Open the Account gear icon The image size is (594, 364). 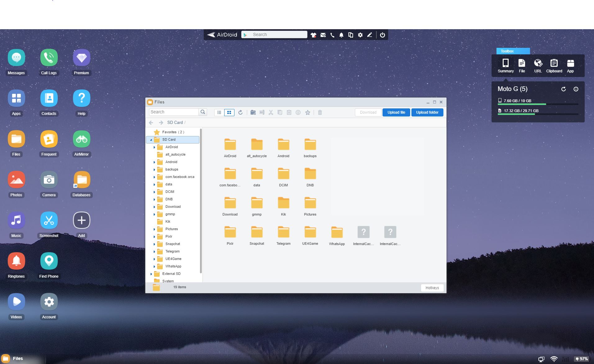click(x=49, y=302)
